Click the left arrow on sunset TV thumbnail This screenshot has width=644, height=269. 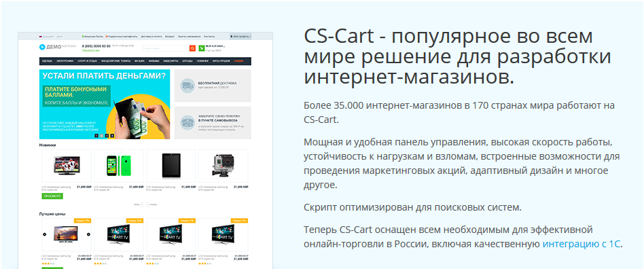pyautogui.click(x=45, y=234)
